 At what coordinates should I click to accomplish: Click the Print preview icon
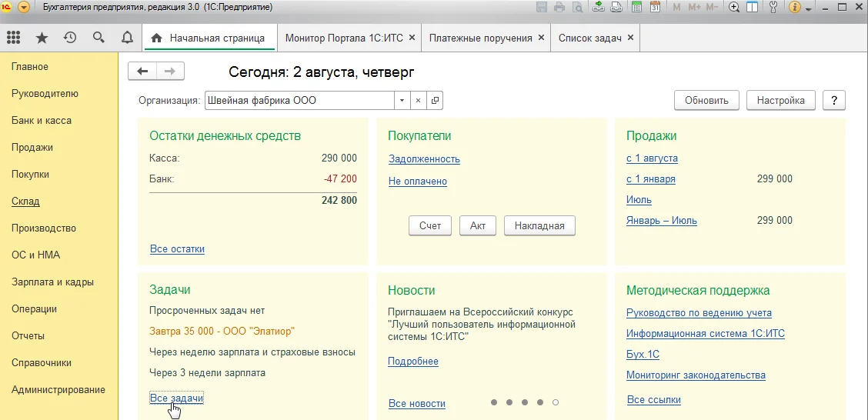577,7
